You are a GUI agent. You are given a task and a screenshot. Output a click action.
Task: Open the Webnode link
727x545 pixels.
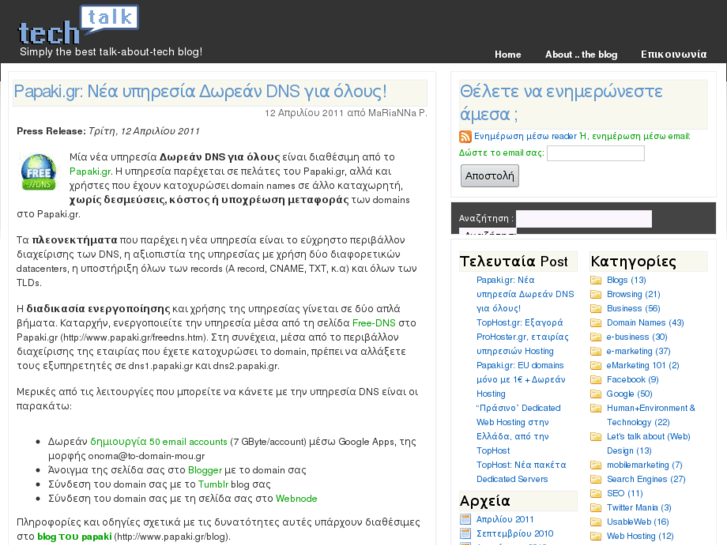click(296, 499)
